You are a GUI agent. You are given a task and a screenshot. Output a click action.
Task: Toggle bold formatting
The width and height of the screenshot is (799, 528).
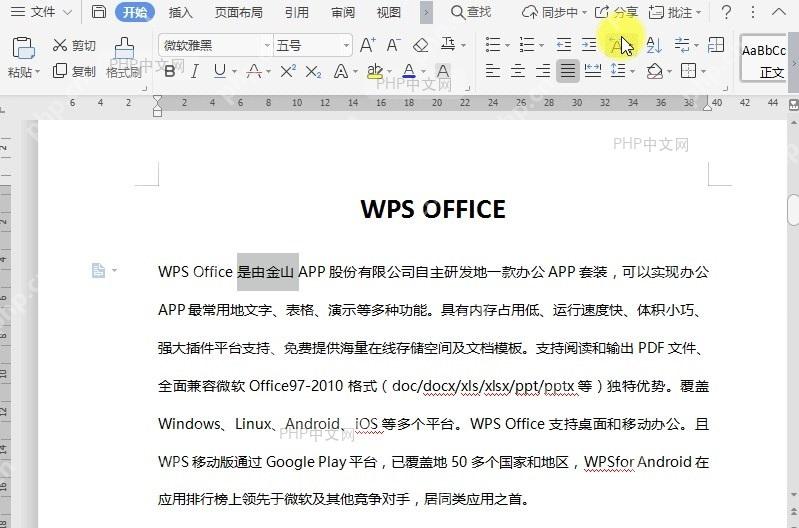[x=170, y=71]
